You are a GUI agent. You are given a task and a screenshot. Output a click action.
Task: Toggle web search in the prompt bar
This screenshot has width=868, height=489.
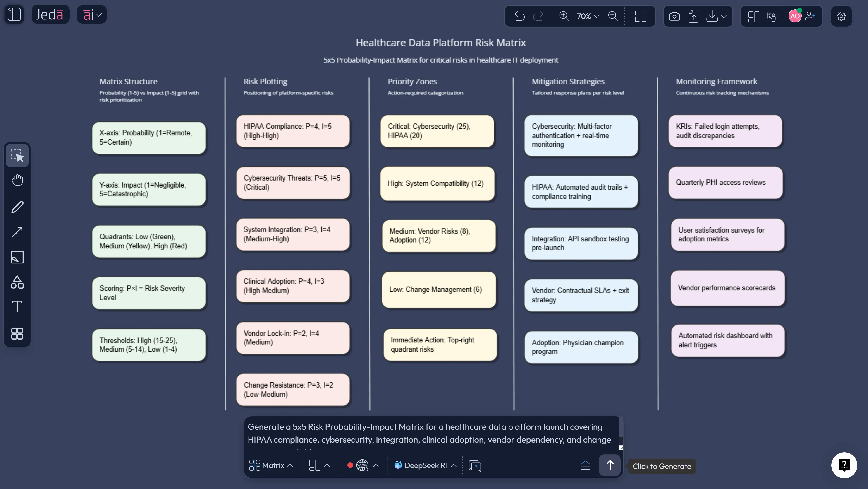[x=362, y=465]
